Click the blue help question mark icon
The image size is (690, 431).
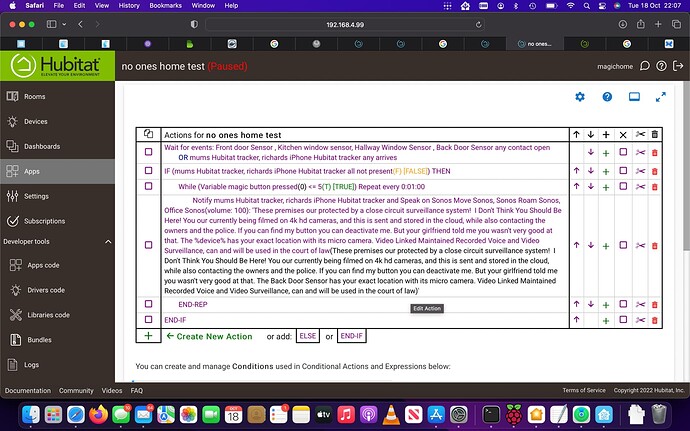(x=607, y=97)
